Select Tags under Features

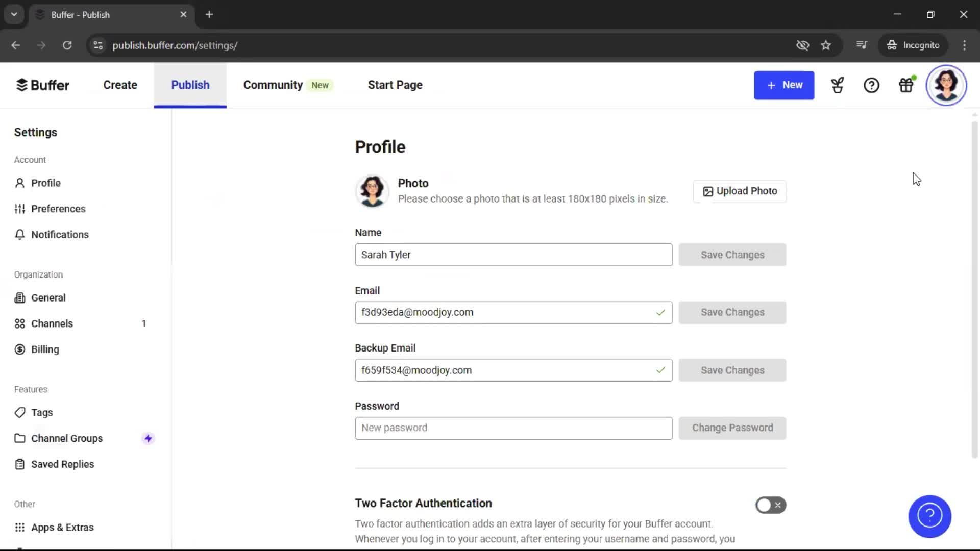pos(42,412)
